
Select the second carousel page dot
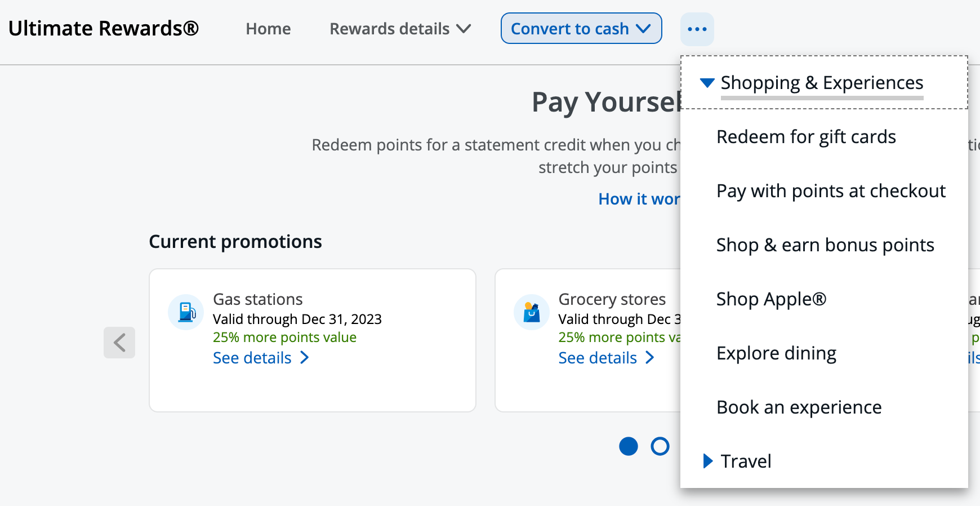(660, 446)
